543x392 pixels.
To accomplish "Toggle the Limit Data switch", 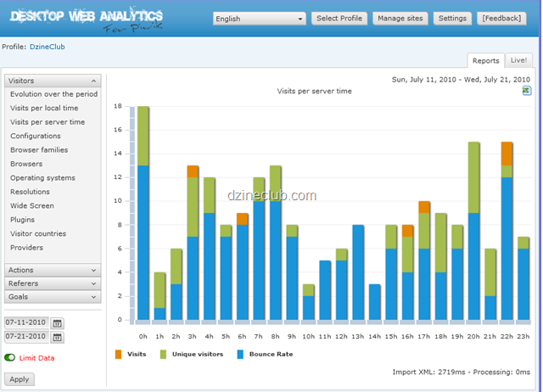I will tap(9, 357).
